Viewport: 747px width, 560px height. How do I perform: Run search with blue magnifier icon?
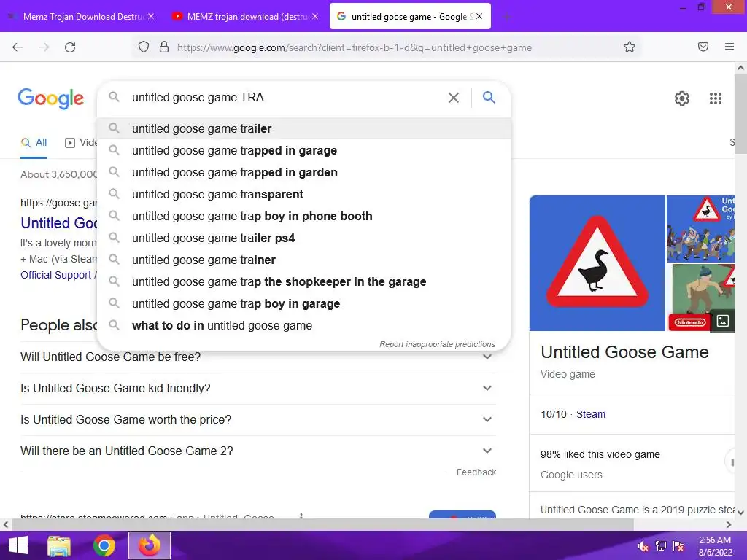click(x=489, y=97)
